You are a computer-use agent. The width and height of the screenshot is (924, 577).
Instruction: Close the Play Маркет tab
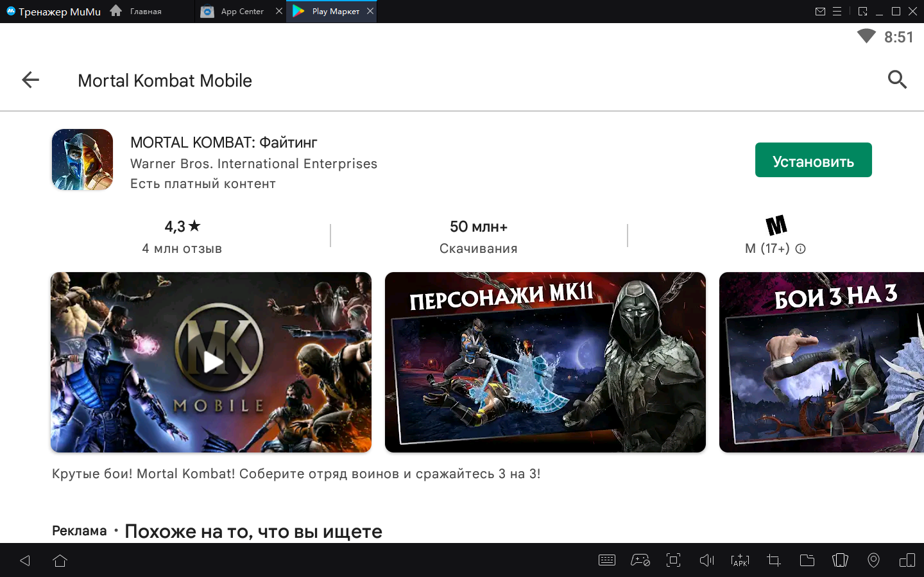(x=370, y=11)
